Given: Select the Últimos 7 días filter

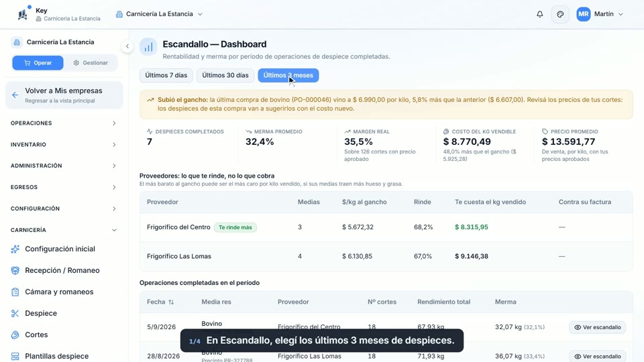Looking at the screenshot, I should 166,76.
